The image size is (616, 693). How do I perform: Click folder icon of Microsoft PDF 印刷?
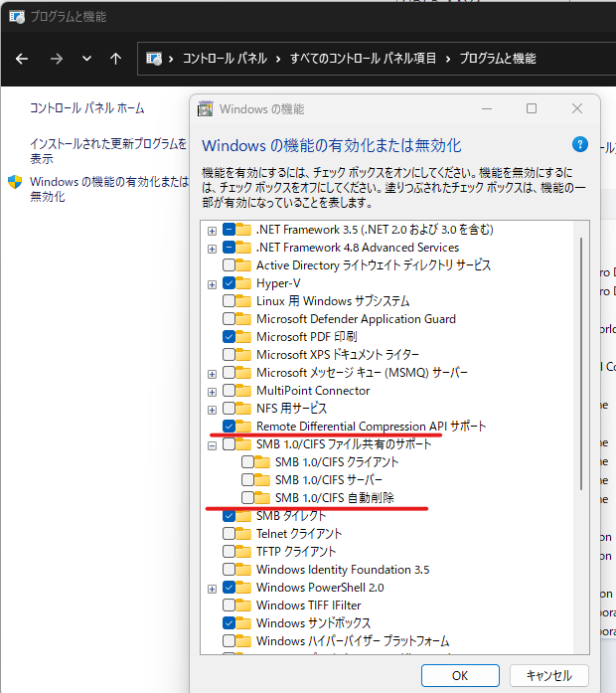tap(243, 337)
